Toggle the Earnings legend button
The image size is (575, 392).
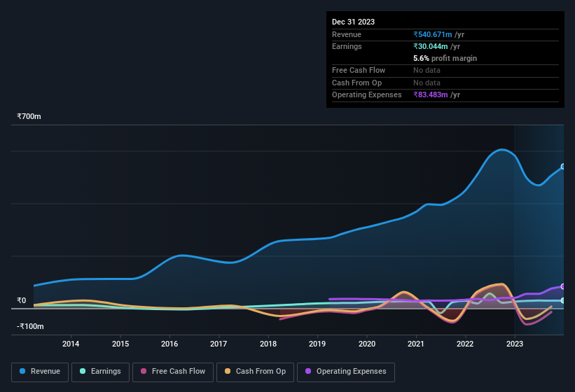click(100, 372)
